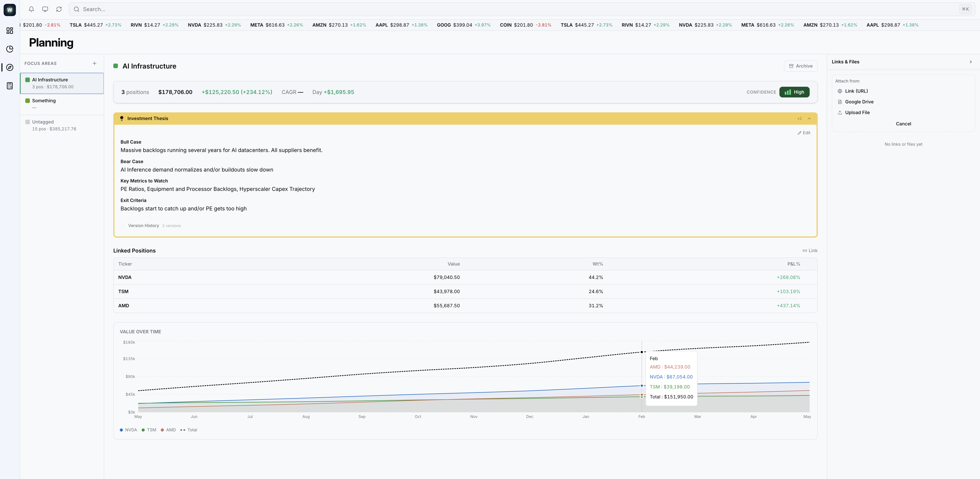
Task: Click the NVDA data point at Feb
Action: click(642, 386)
